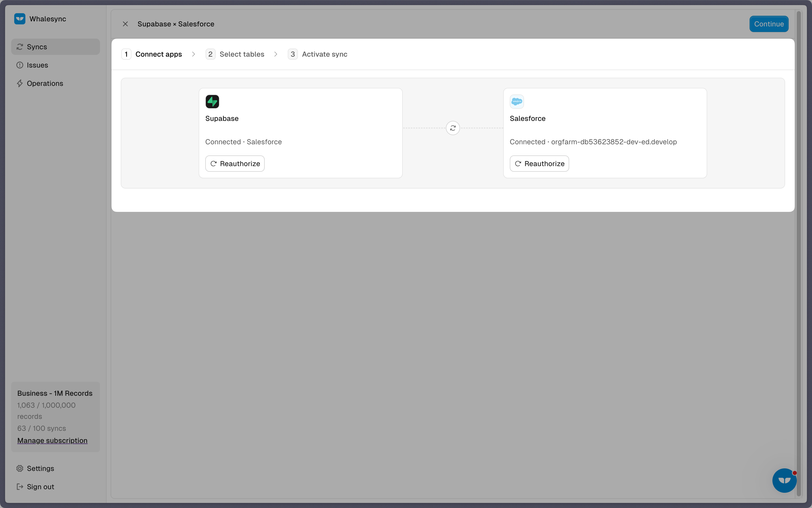
Task: Click the Supabase card title
Action: (222, 119)
